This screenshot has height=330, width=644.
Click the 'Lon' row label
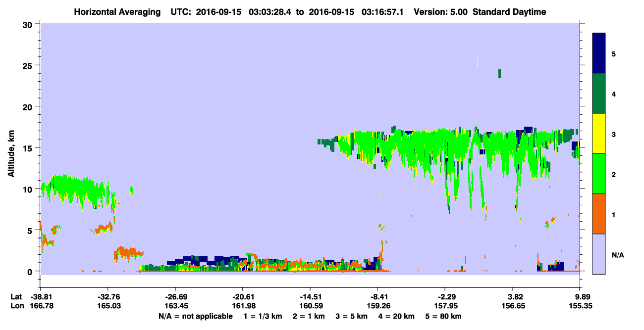16,306
